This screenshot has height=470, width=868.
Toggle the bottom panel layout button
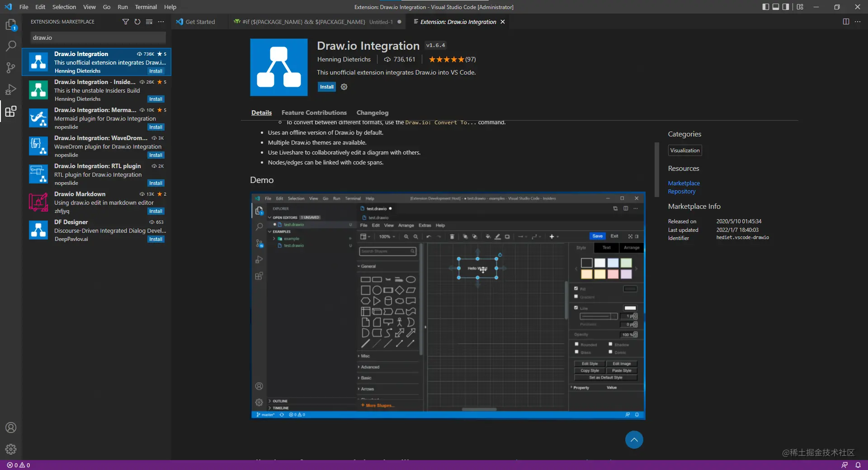point(776,7)
